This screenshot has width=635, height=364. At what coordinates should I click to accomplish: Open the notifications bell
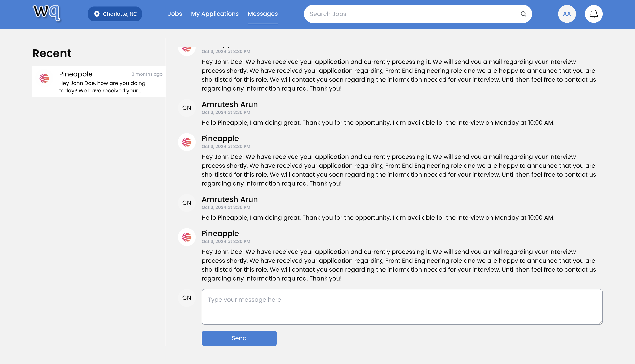tap(593, 14)
